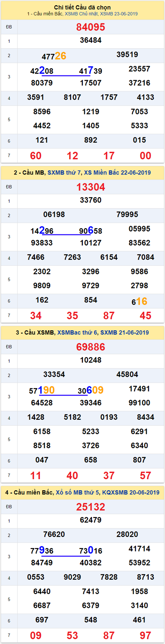Select special prize number 84095
The height and width of the screenshot is (644, 165).
point(91,27)
